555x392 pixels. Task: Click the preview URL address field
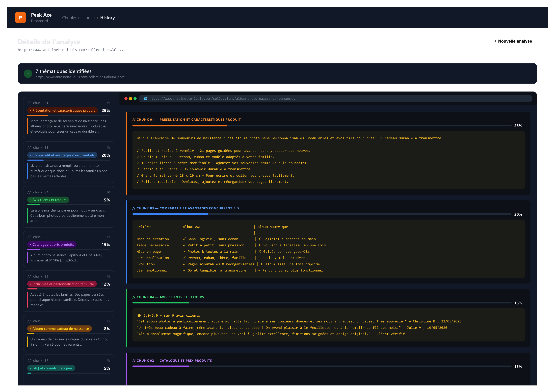coord(335,99)
